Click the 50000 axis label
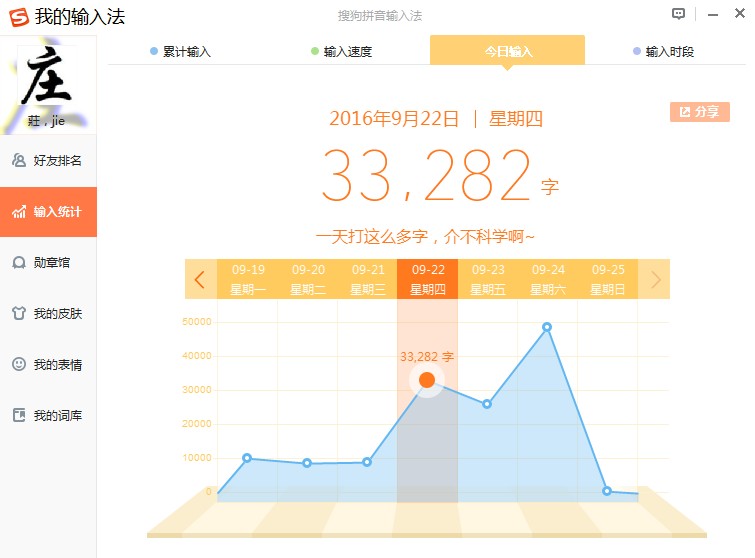This screenshot has width=755, height=558. [197, 322]
